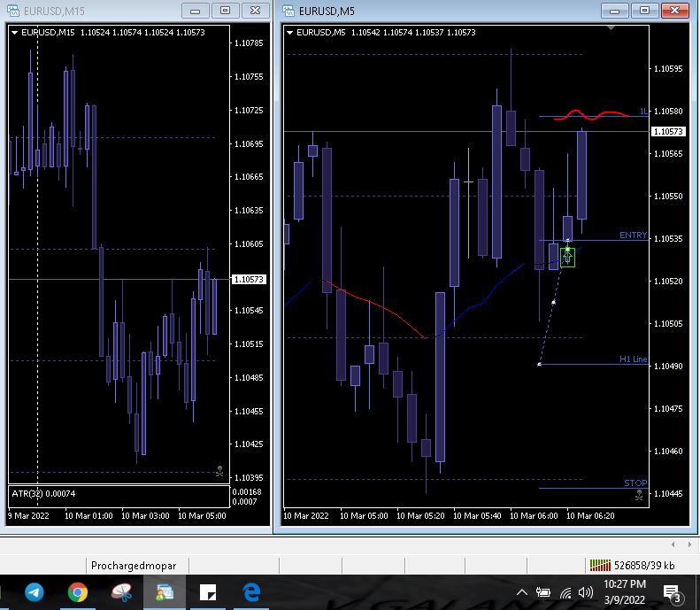Image resolution: width=700 pixels, height=610 pixels.
Task: Click connection bars status icon
Action: [x=600, y=566]
